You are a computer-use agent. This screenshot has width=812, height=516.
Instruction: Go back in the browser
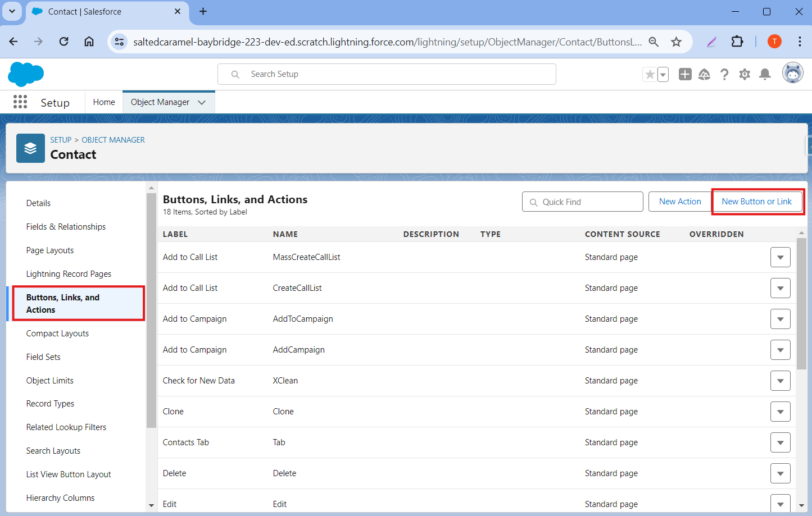pyautogui.click(x=13, y=42)
